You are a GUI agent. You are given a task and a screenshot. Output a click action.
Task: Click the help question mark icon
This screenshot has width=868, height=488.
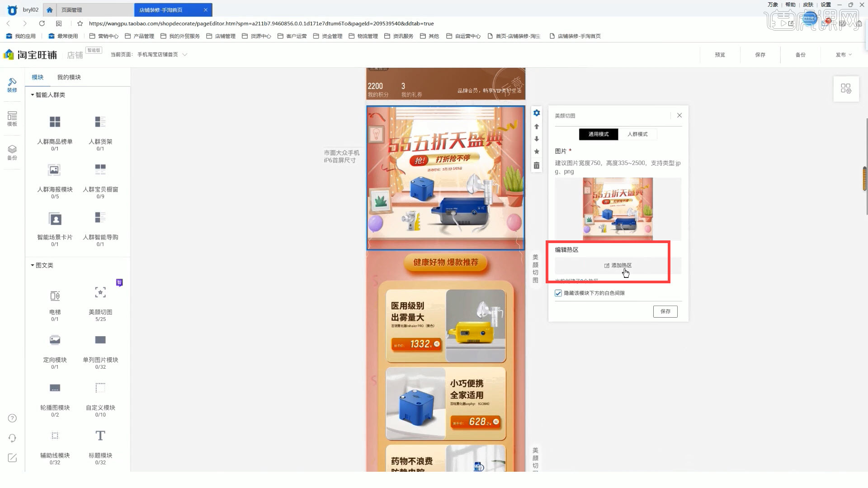click(13, 418)
